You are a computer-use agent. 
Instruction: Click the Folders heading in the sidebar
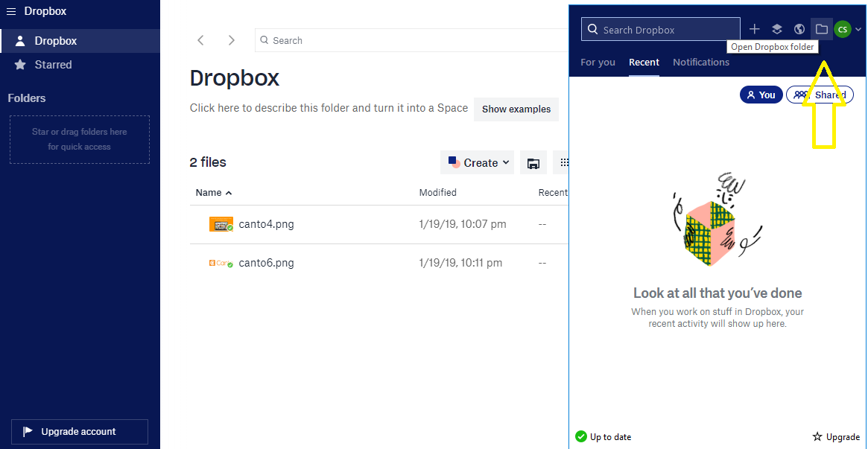27,98
